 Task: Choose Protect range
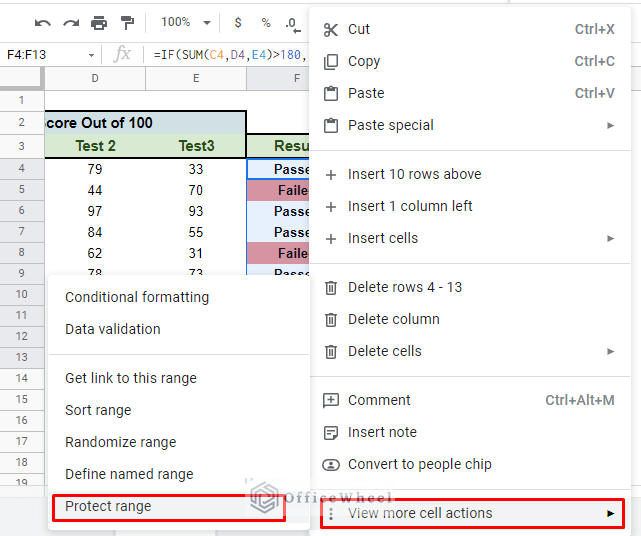point(169,507)
